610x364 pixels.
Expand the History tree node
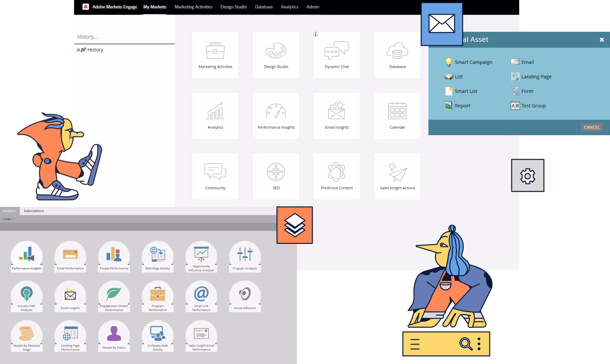(x=78, y=50)
